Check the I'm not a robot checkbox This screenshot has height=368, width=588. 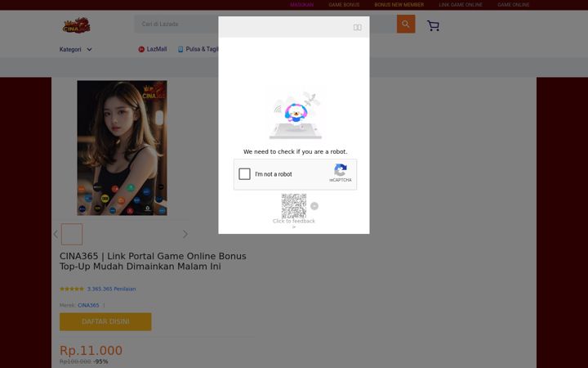pos(244,174)
